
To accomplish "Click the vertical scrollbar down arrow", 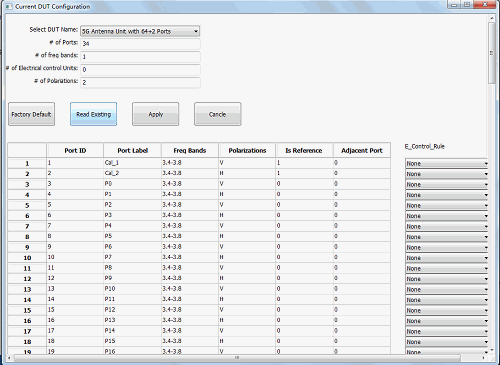I will 492,350.
